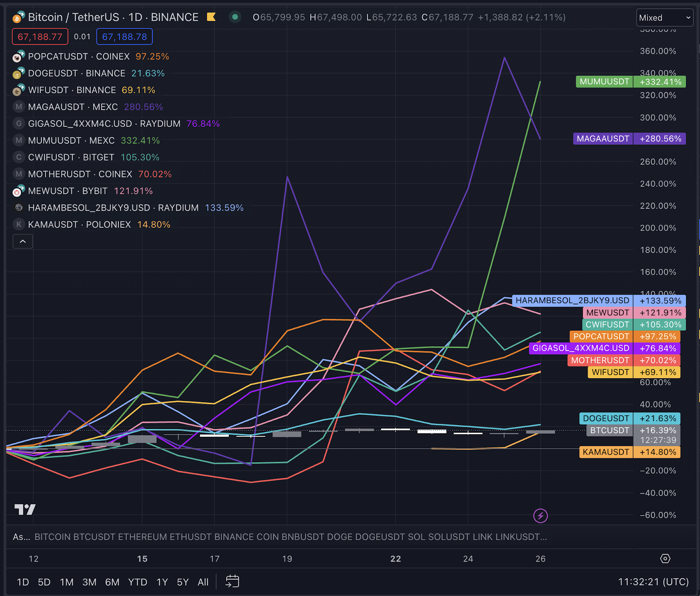Click the KAMAUSDT letter K icon
The image size is (700, 596).
(x=19, y=225)
